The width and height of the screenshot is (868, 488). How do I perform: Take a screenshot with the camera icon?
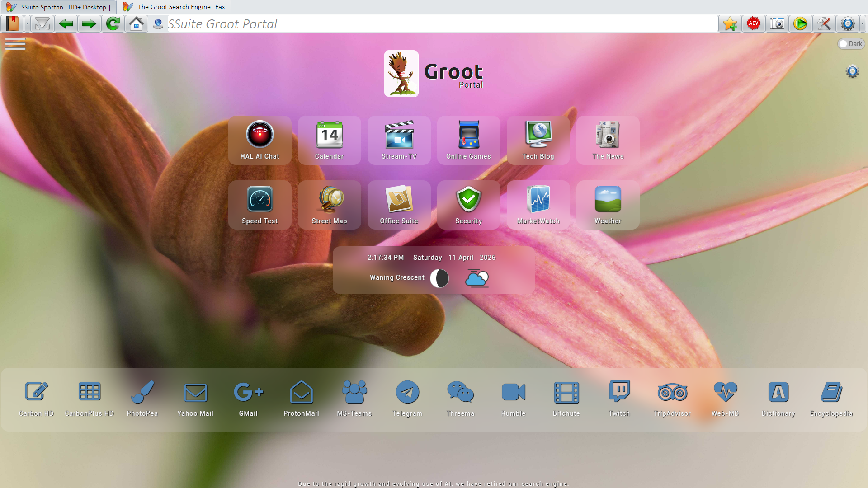coord(777,23)
